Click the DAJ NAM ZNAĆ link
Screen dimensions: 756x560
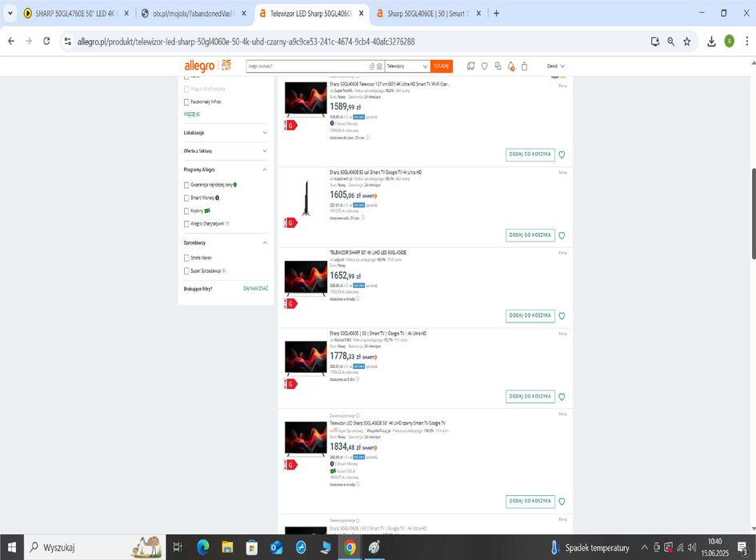(x=255, y=289)
